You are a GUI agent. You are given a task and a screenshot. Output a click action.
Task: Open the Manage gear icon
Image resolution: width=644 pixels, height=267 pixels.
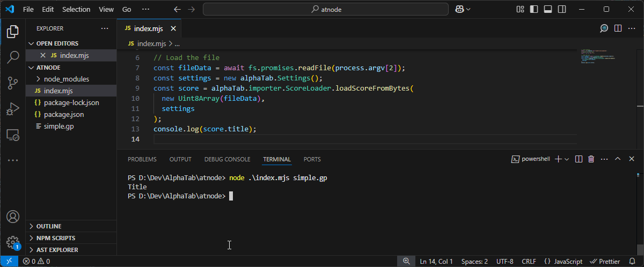click(x=13, y=242)
